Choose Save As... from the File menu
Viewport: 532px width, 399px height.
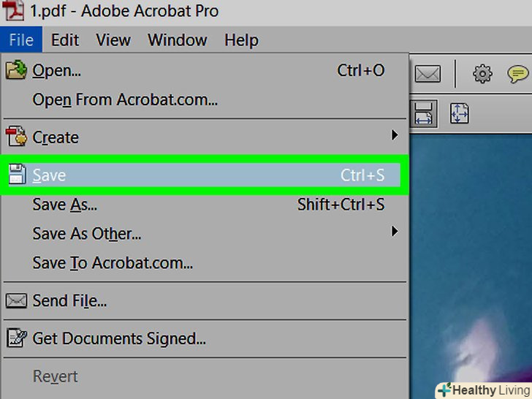pyautogui.click(x=65, y=205)
